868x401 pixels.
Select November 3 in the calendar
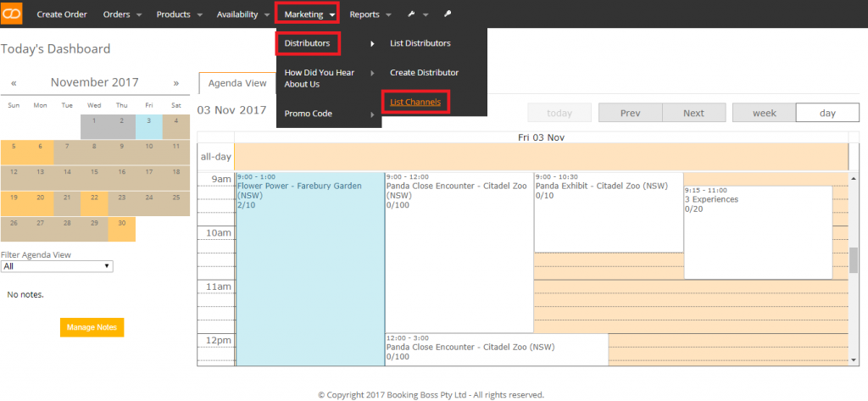tap(149, 127)
